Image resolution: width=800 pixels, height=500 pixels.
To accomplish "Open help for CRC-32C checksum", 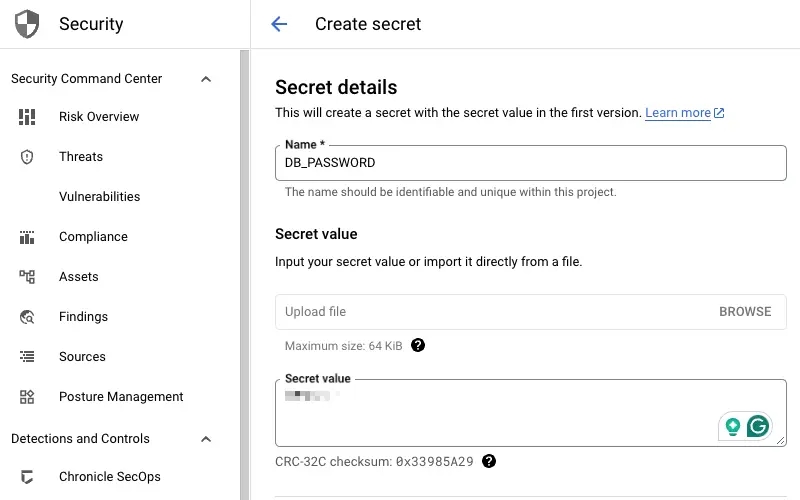I will coord(489,461).
